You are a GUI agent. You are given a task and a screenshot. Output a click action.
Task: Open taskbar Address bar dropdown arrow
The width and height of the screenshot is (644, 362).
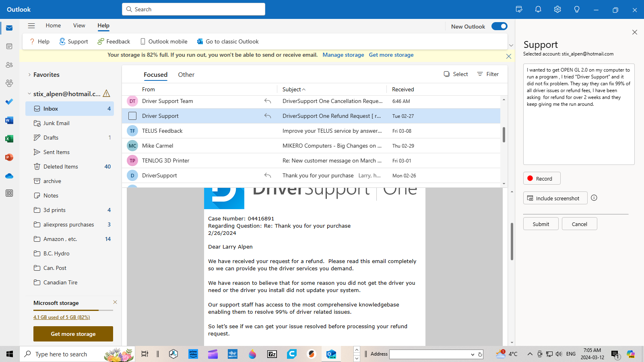pos(473,354)
